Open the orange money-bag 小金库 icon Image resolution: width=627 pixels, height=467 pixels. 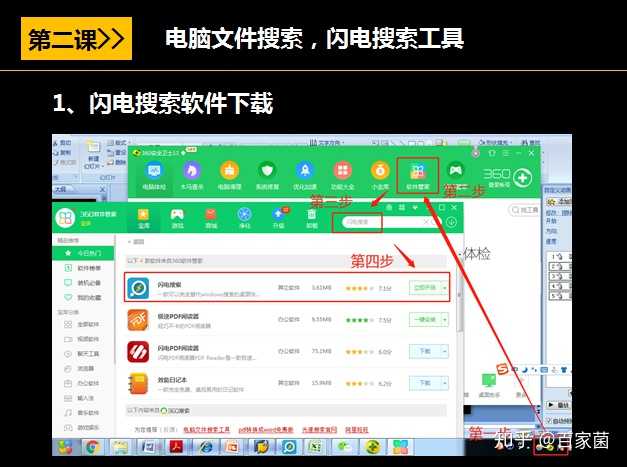click(x=380, y=171)
